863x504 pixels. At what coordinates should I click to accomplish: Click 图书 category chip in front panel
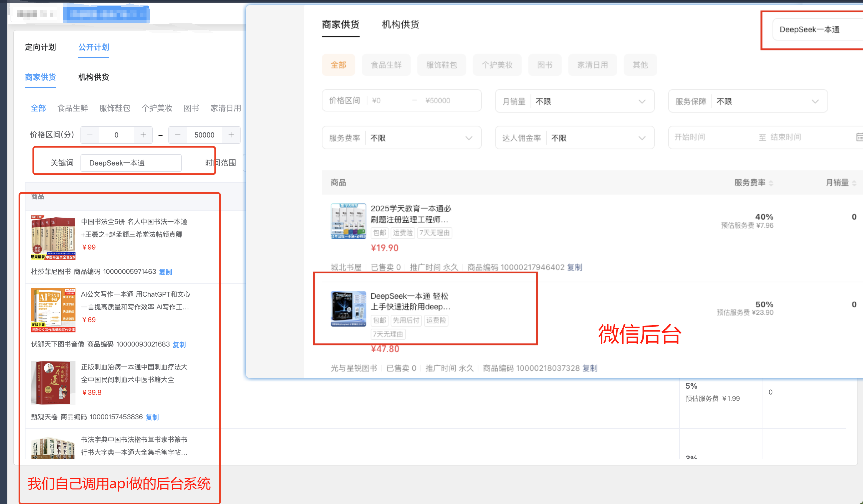coord(544,65)
